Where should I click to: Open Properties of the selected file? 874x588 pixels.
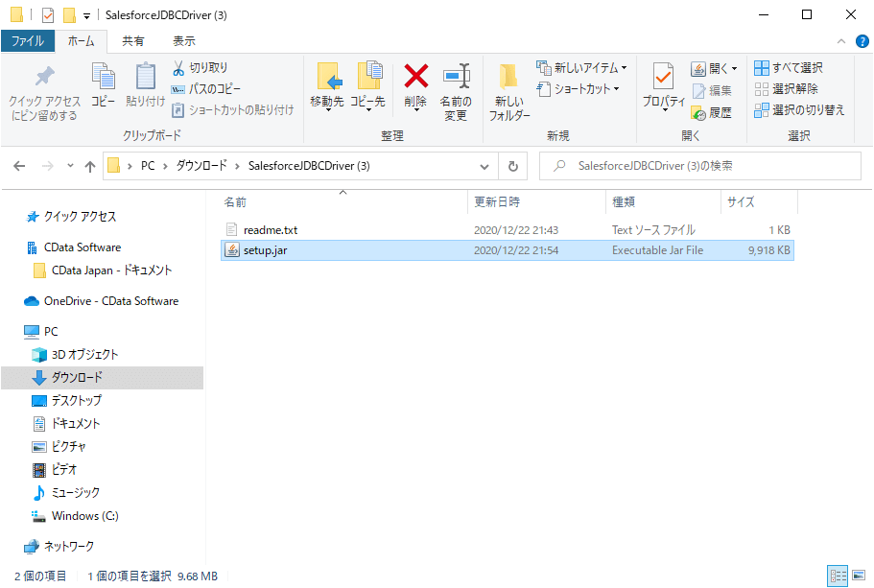click(x=663, y=85)
